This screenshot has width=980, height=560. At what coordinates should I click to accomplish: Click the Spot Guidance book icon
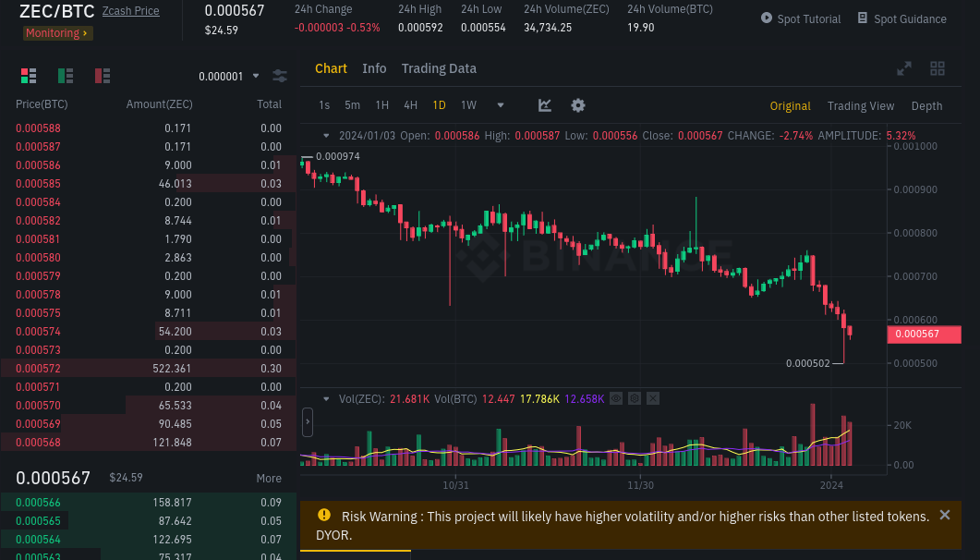point(863,18)
